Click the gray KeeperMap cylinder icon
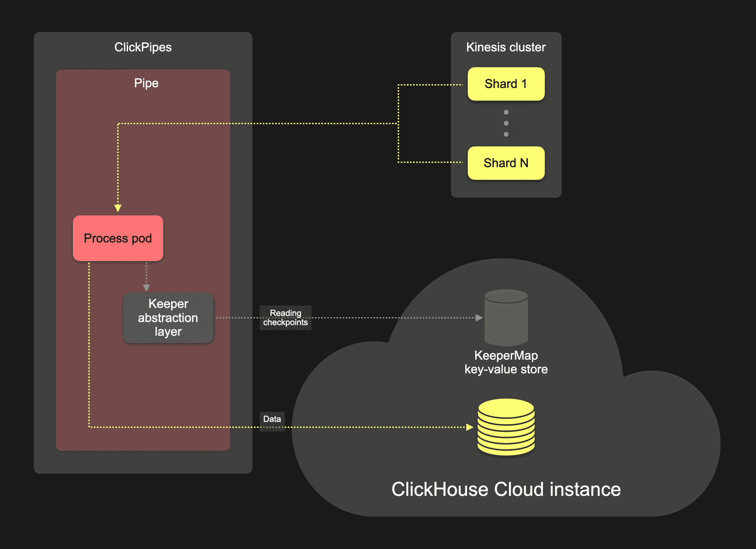Image resolution: width=756 pixels, height=549 pixels. (x=506, y=317)
